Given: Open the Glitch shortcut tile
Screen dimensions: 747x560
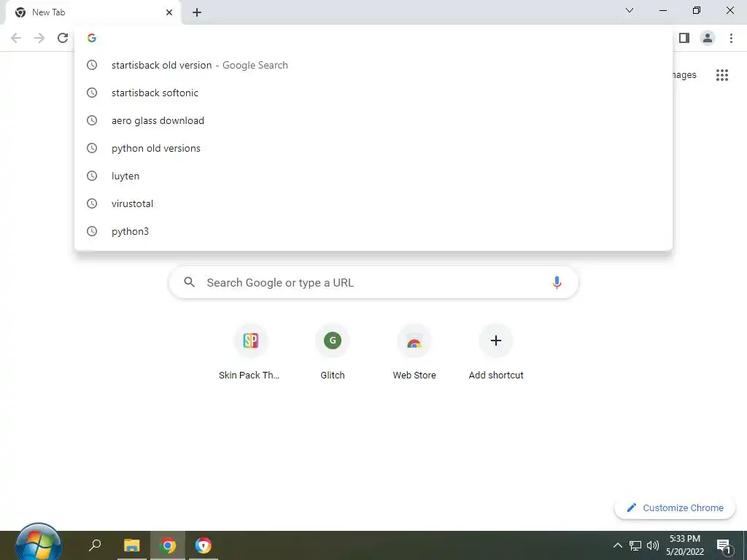Looking at the screenshot, I should 333,352.
